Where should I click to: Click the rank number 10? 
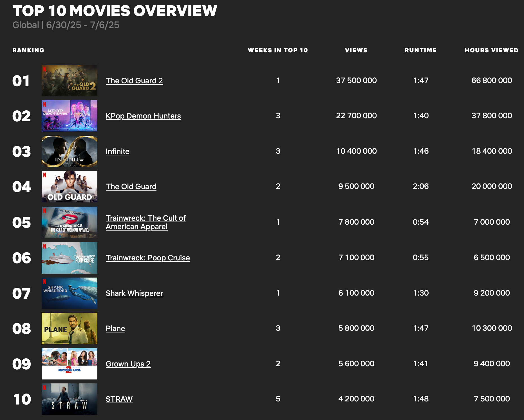click(x=22, y=399)
